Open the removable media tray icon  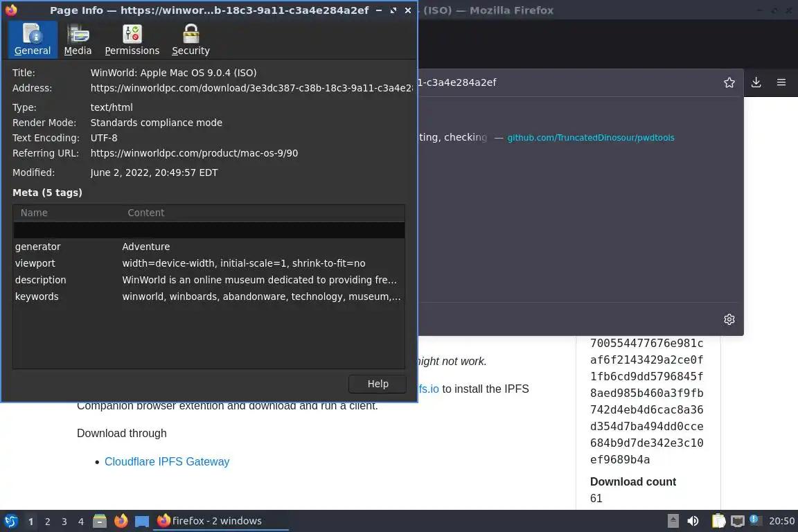pos(673,521)
